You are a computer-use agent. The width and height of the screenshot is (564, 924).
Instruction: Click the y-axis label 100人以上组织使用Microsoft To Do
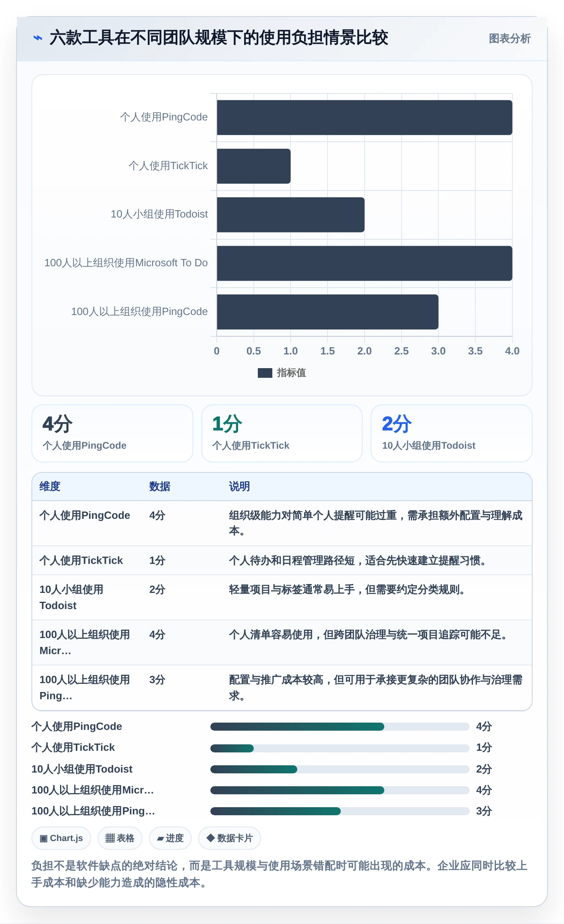tap(126, 263)
